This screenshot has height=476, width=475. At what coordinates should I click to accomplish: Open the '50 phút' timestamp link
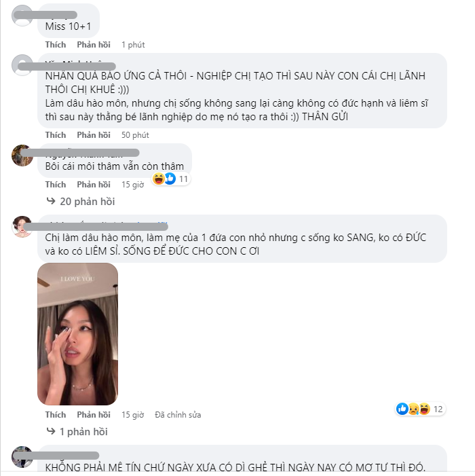click(x=135, y=134)
